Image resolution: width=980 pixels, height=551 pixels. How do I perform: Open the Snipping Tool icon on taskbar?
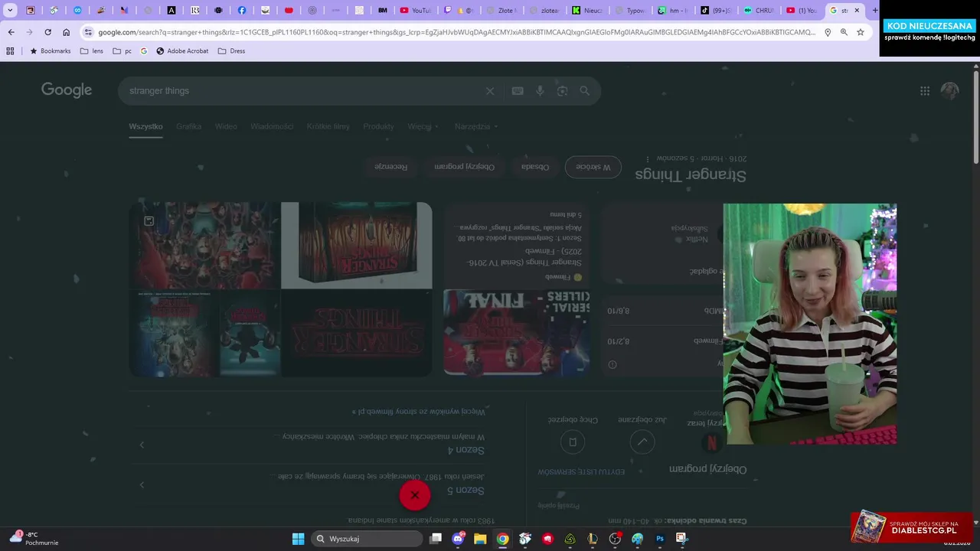click(x=682, y=539)
